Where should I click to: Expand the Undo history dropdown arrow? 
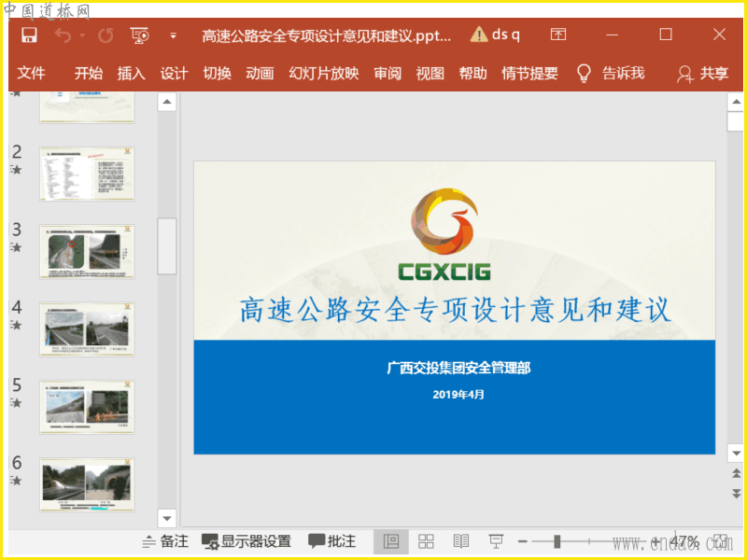82,35
